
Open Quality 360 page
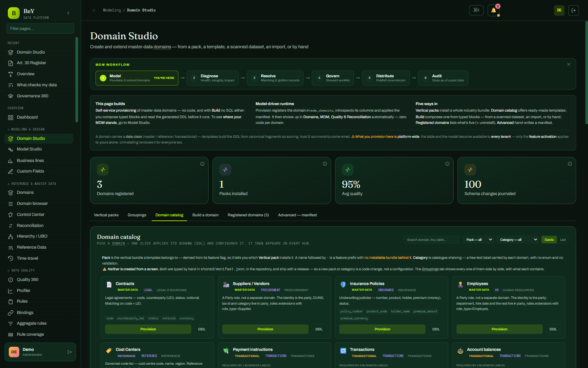coord(39,280)
